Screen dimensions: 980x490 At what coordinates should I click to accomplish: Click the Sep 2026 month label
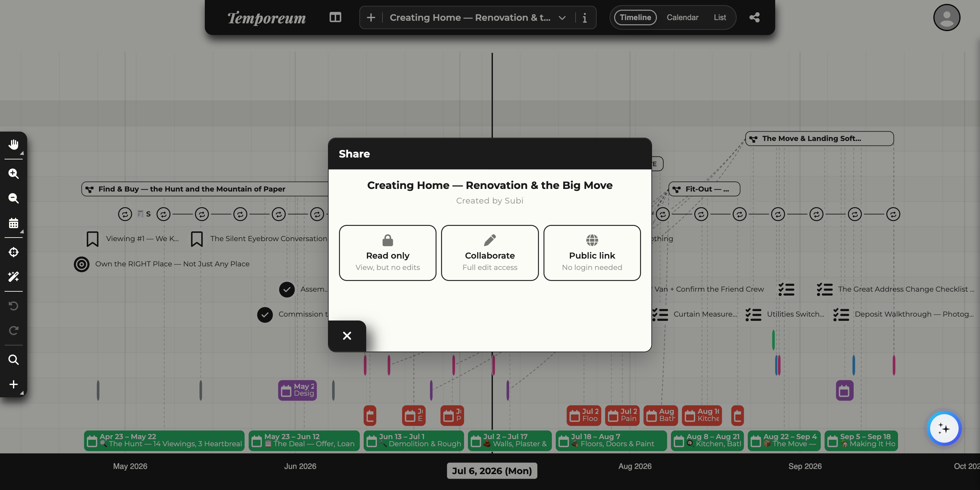[805, 466]
